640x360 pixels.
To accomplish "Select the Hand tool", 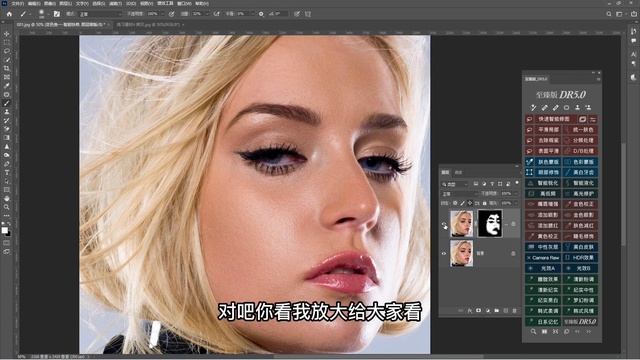I will coord(7,198).
